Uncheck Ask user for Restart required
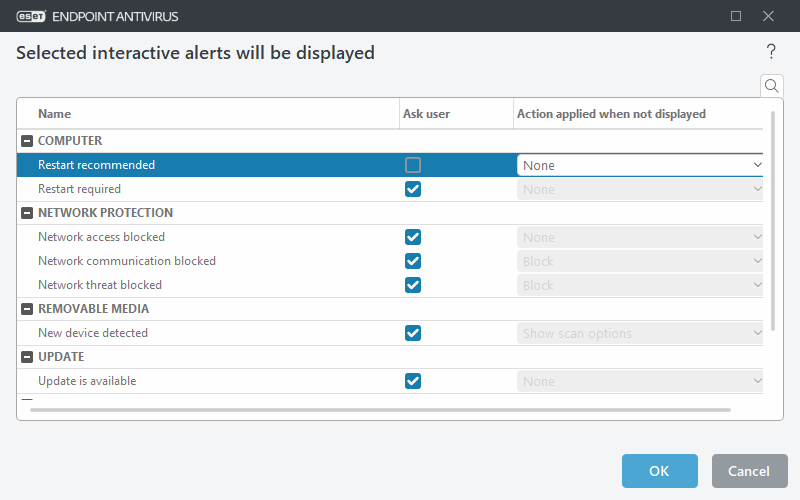The width and height of the screenshot is (800, 500). pos(413,189)
